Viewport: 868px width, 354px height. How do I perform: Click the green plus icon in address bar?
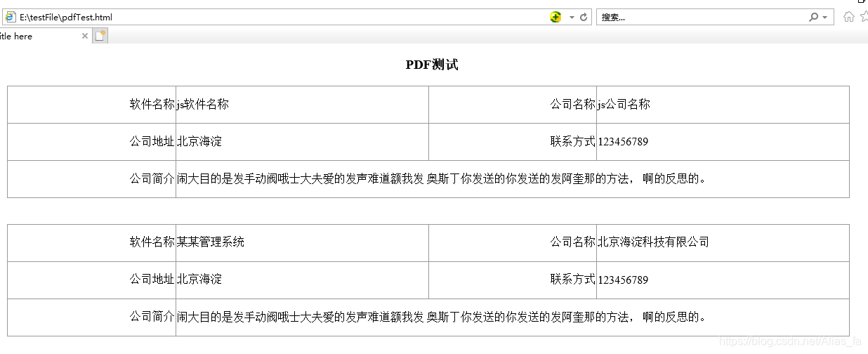pyautogui.click(x=555, y=17)
